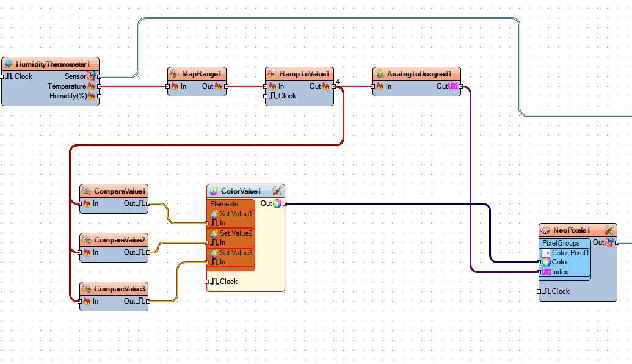Viewport: 632px width, 364px height.
Task: Click the Humidity(%) analog icon
Action: [x=91, y=96]
